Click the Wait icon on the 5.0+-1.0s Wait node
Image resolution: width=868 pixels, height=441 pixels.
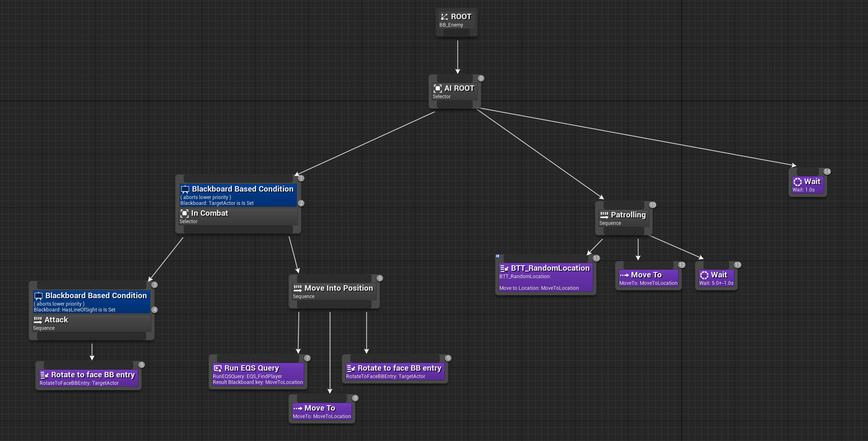[x=704, y=275]
